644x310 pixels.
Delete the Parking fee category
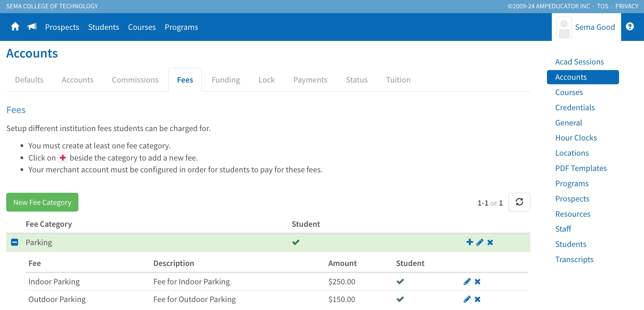coord(490,242)
